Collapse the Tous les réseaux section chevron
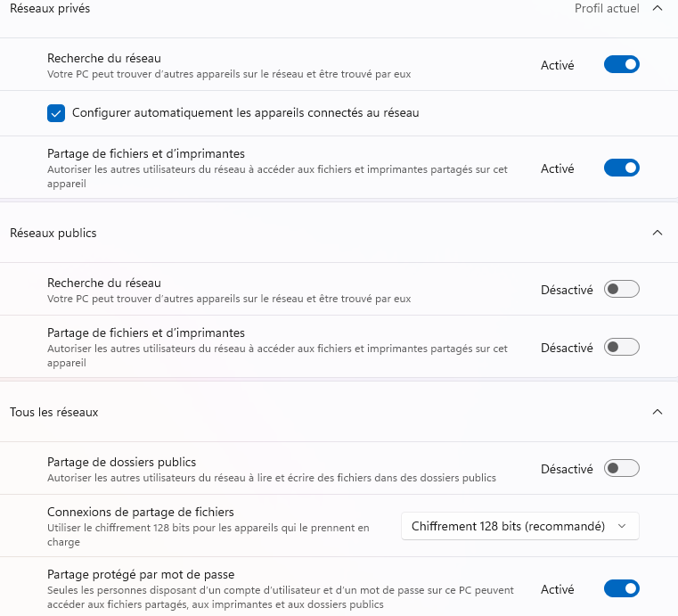 (658, 412)
